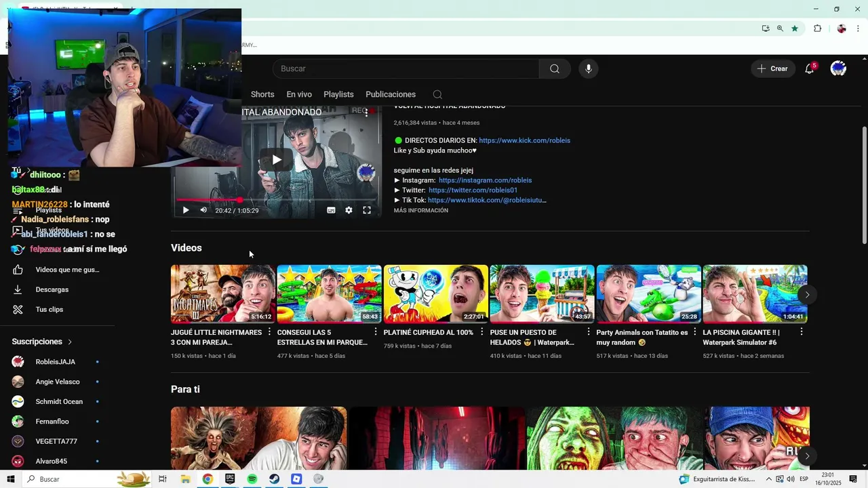Expand the Suscripciones section arrow
868x488 pixels.
[x=70, y=342]
